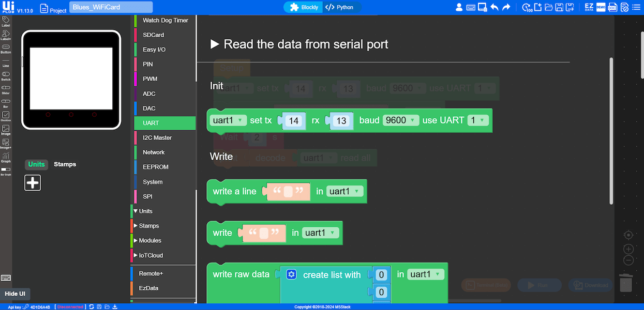
Task: Open uart1 dropdown in write a line block
Action: pyautogui.click(x=345, y=191)
